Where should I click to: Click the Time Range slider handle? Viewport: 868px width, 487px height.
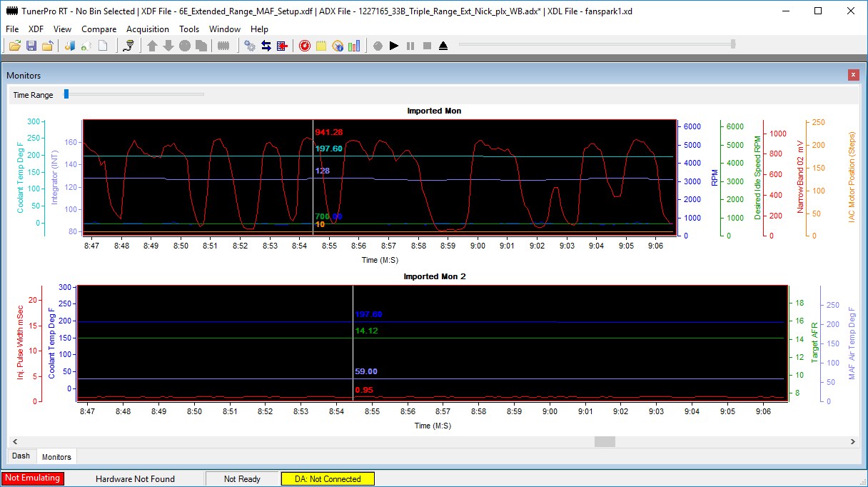pyautogui.click(x=66, y=94)
